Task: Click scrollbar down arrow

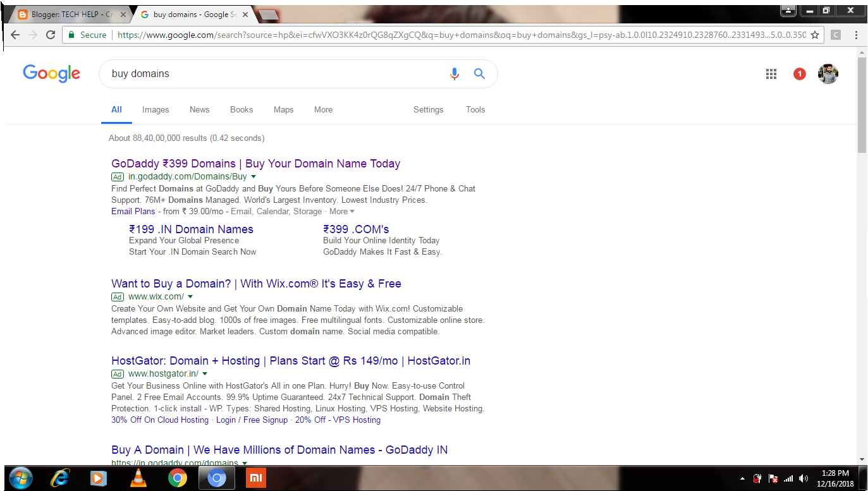Action: point(862,459)
